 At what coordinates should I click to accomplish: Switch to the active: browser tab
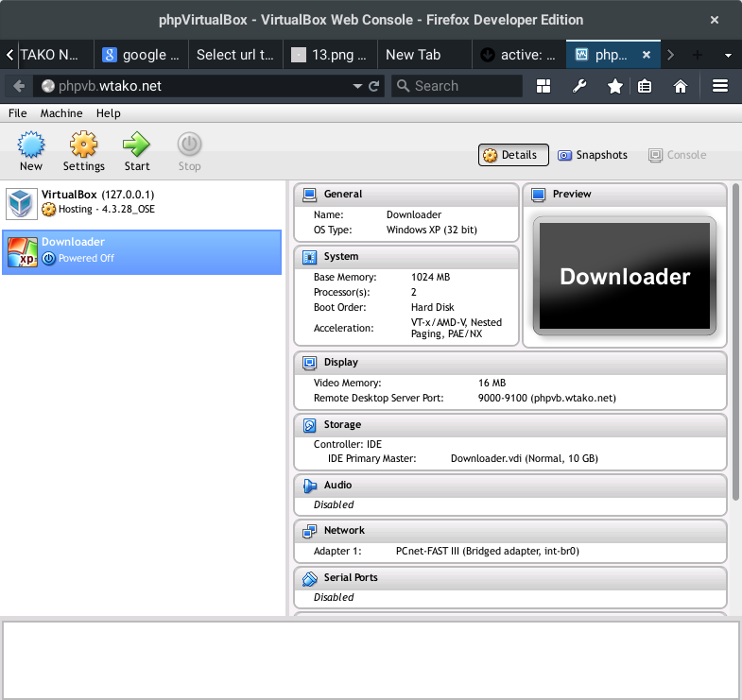(x=519, y=55)
